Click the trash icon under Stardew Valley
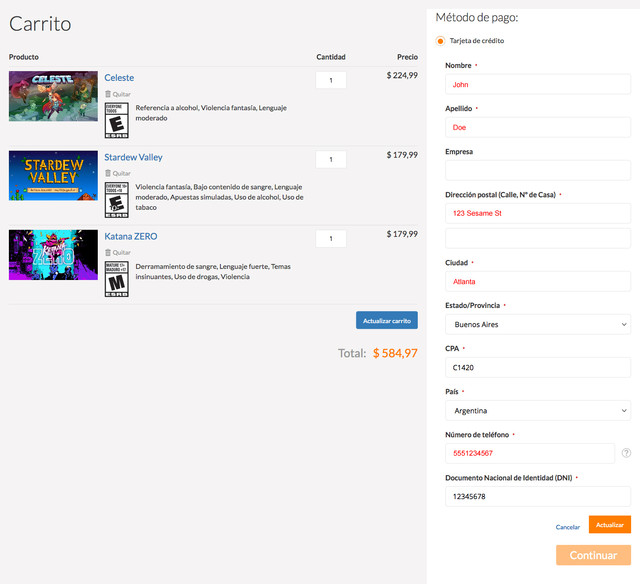This screenshot has width=640, height=584. (108, 173)
